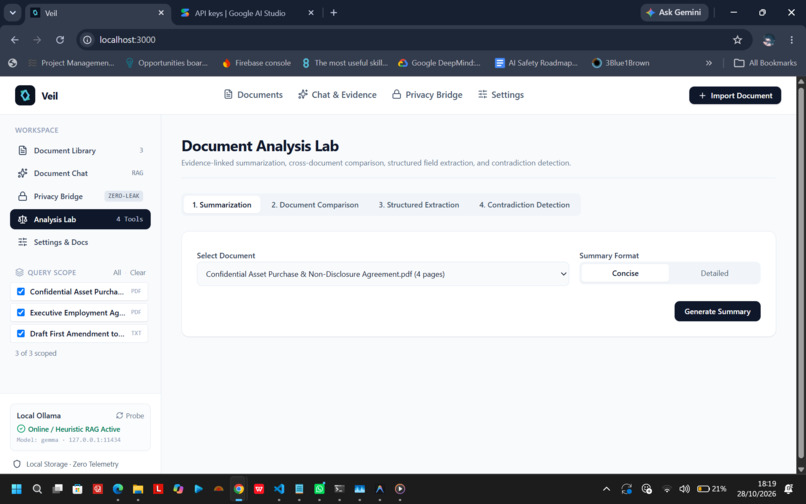
Task: Open Document Library in the workspace sidebar
Action: pyautogui.click(x=80, y=151)
